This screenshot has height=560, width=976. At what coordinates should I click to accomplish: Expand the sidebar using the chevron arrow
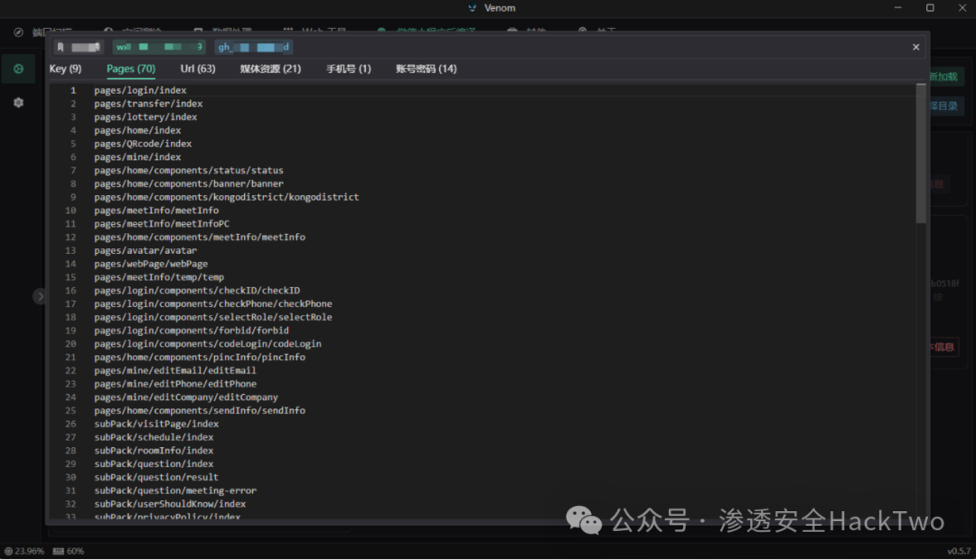click(40, 296)
